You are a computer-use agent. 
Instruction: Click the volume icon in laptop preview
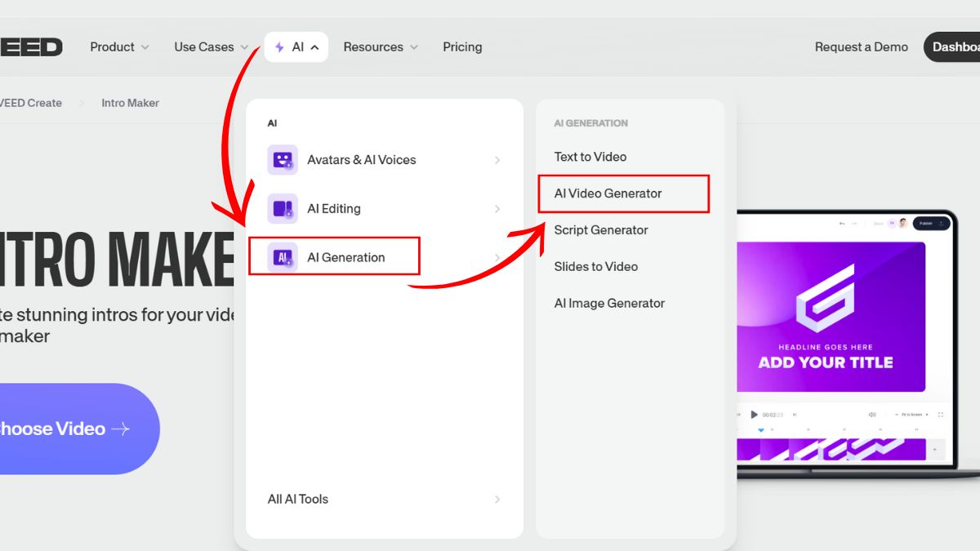tap(872, 415)
